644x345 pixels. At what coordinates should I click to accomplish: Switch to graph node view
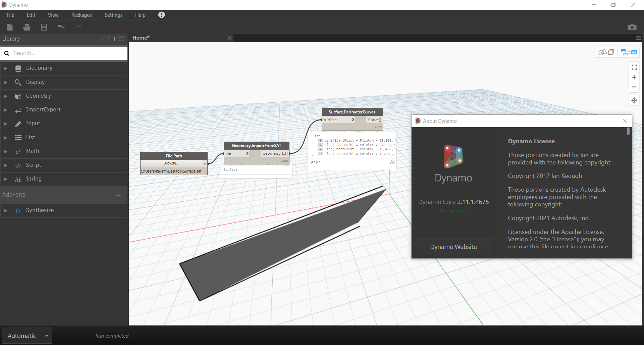point(628,52)
